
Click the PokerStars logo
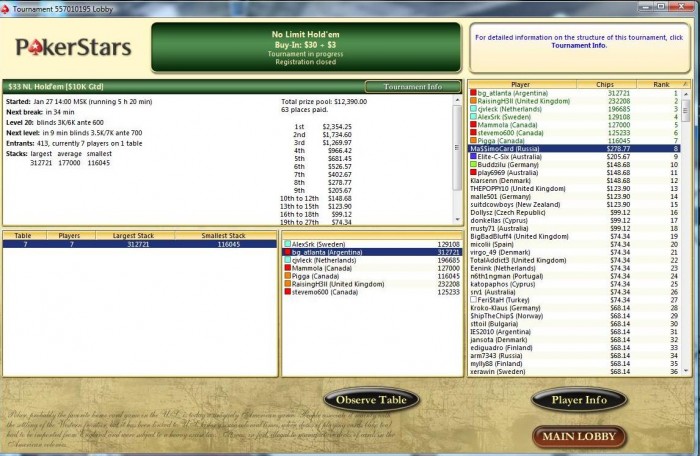tap(74, 47)
